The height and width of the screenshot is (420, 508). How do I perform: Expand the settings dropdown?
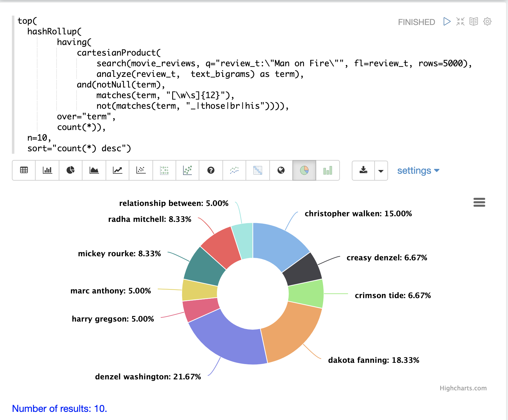click(x=418, y=171)
